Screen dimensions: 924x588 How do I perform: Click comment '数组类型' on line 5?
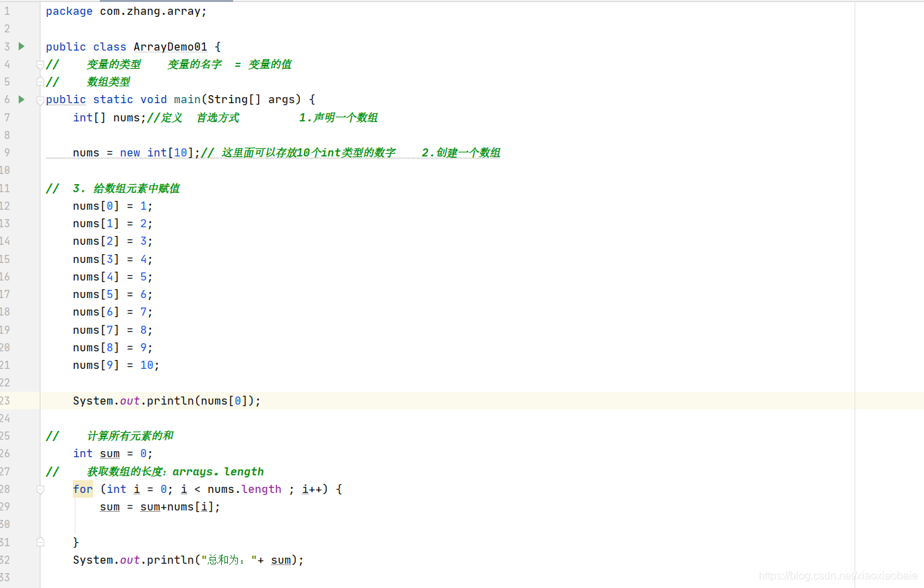109,82
